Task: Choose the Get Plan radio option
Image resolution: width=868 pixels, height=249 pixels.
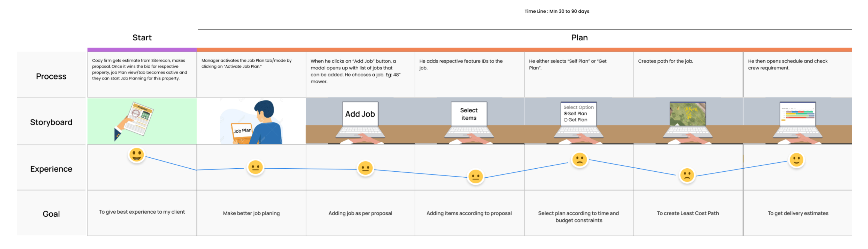Action: (x=565, y=120)
